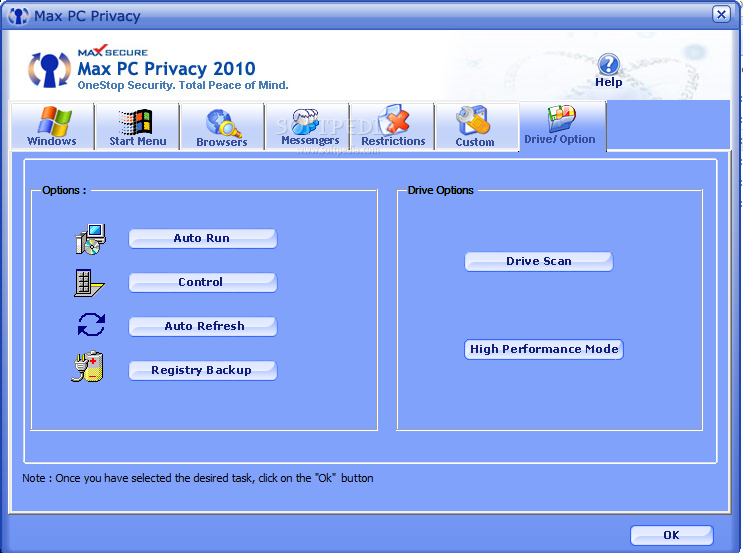Start a Drive Scan
This screenshot has height=553, width=743.
click(x=539, y=262)
